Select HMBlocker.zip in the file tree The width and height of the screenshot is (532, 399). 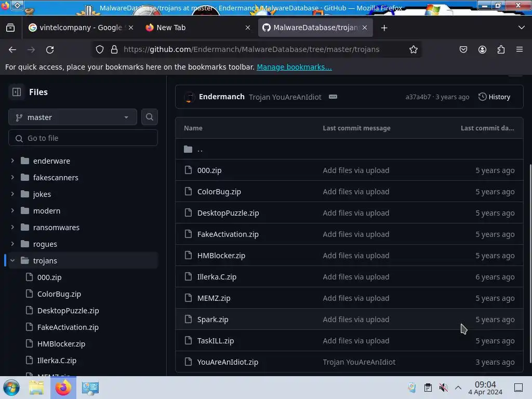(61, 344)
